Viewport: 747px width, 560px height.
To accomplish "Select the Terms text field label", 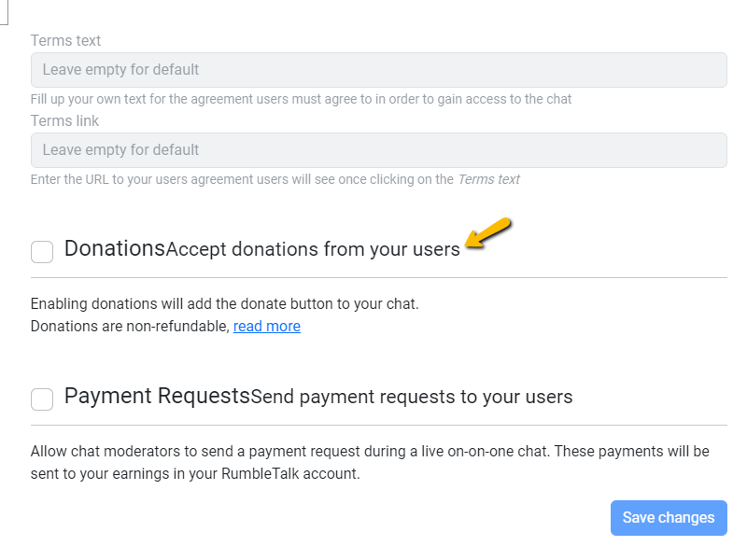I will (x=65, y=40).
